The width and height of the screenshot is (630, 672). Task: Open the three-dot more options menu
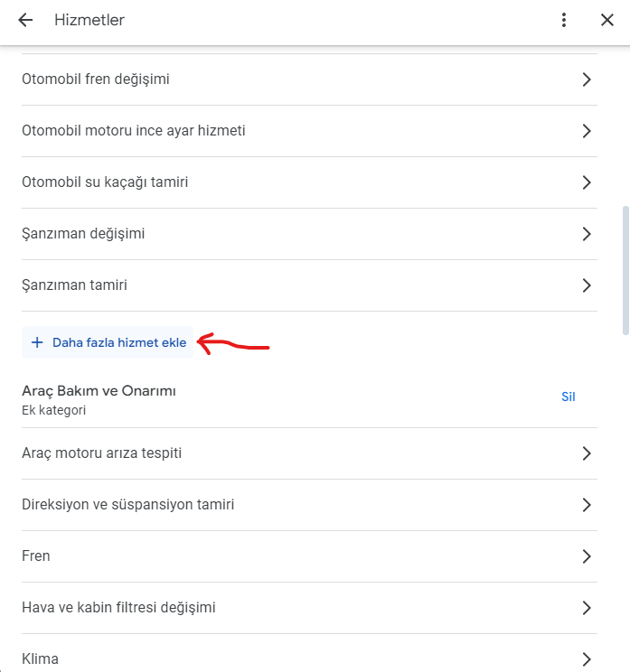(x=563, y=20)
